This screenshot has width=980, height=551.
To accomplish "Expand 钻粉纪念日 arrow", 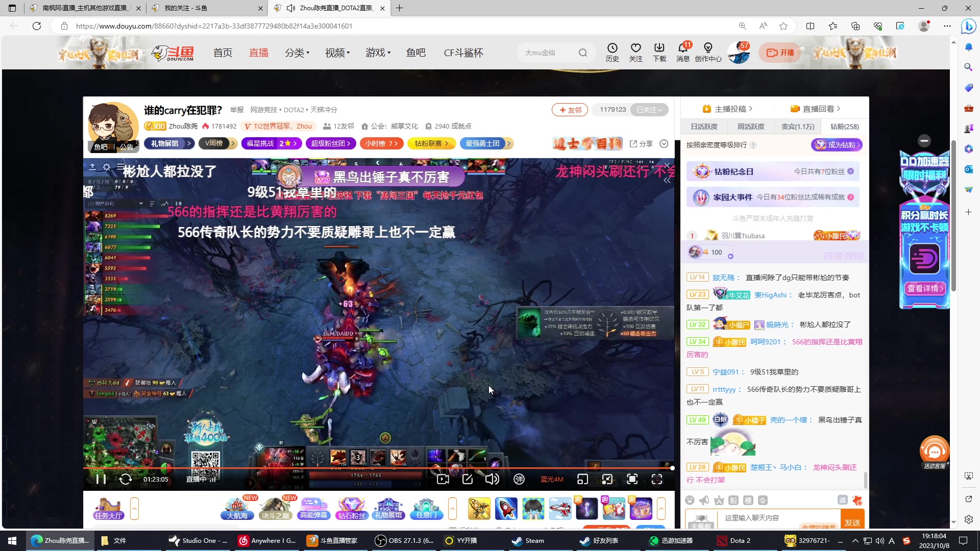I will click(x=850, y=171).
